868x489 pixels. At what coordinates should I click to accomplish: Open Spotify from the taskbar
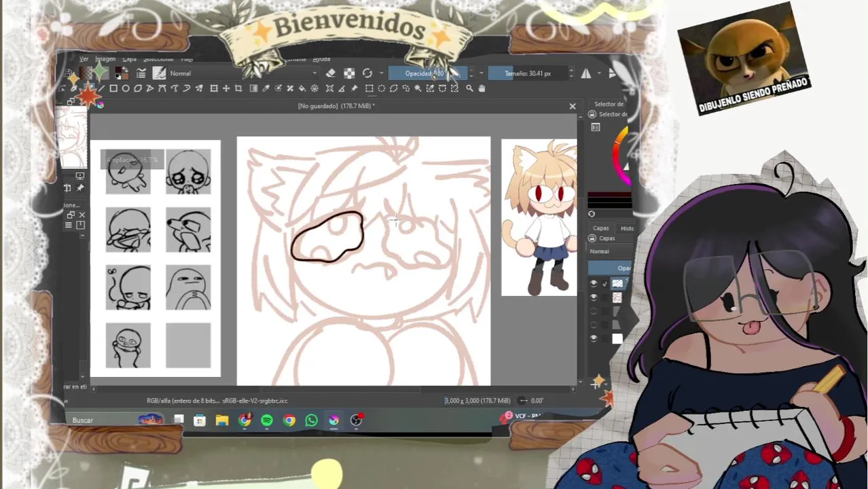[267, 420]
